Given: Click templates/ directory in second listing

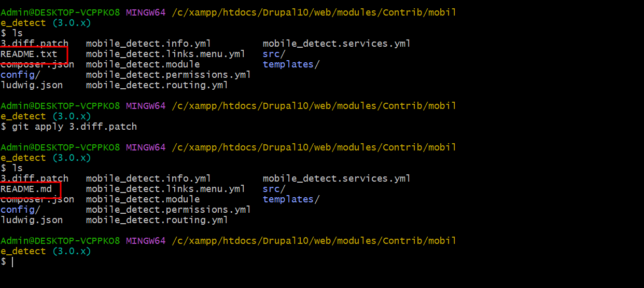Looking at the screenshot, I should point(291,199).
